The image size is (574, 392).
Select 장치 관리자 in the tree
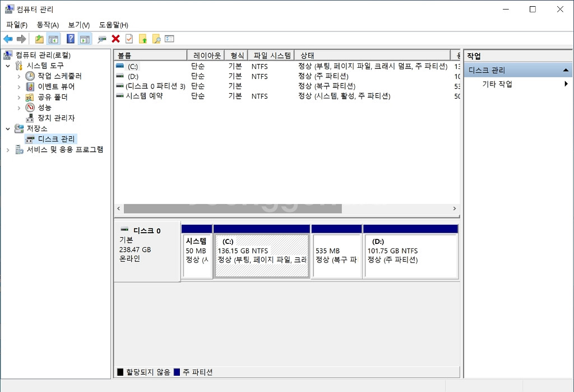[x=56, y=118]
